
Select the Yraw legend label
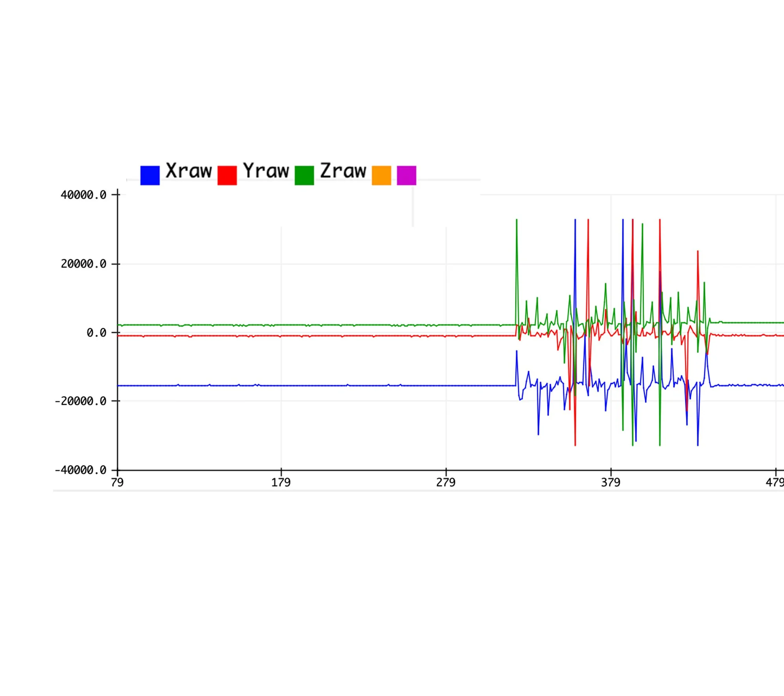(266, 171)
